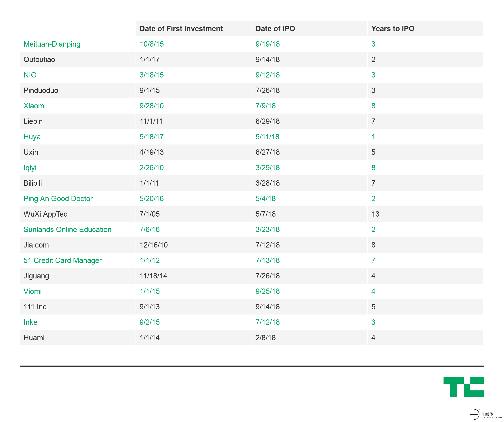
Task: Select IPO date '7/13/18'
Action: (x=267, y=261)
